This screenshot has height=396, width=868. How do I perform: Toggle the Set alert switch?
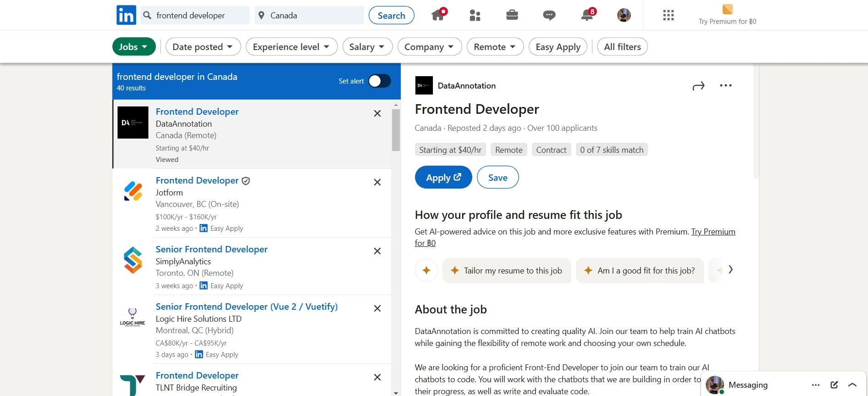(x=380, y=81)
